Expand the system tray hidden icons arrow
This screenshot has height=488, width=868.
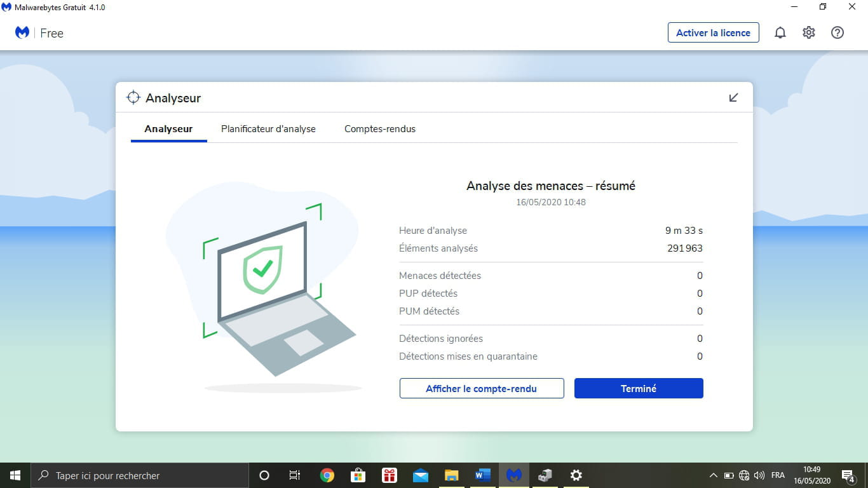714,475
